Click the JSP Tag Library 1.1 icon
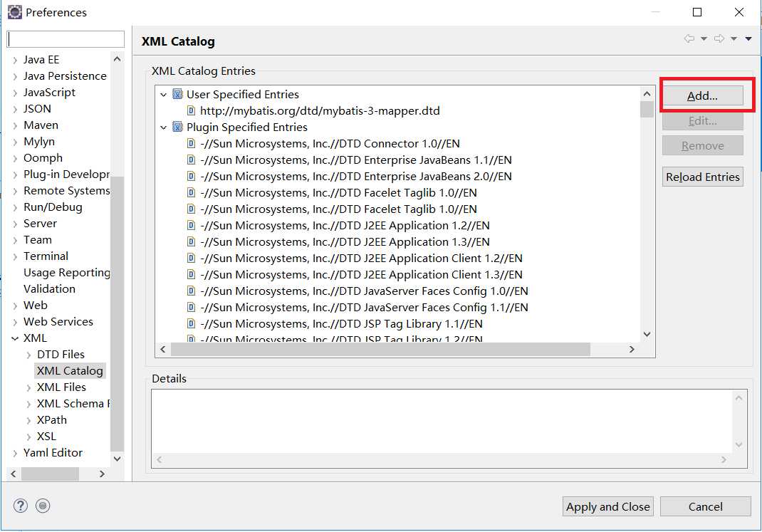 tap(192, 323)
